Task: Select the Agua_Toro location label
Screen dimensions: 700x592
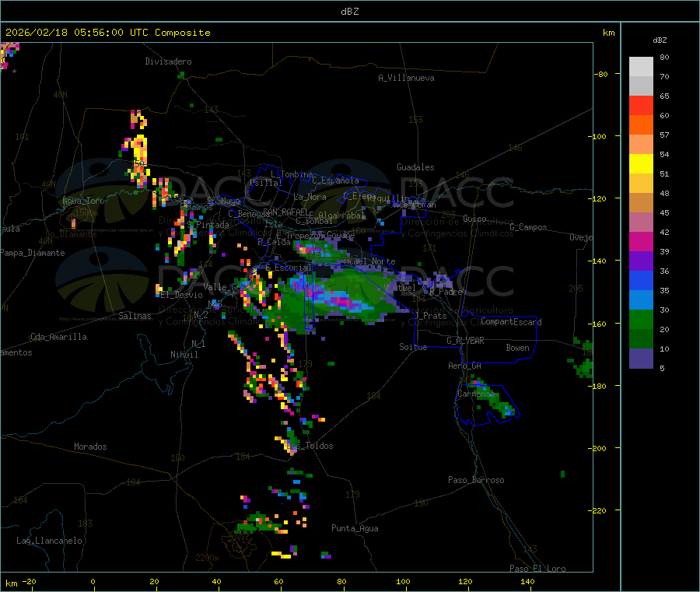Action: (83, 201)
